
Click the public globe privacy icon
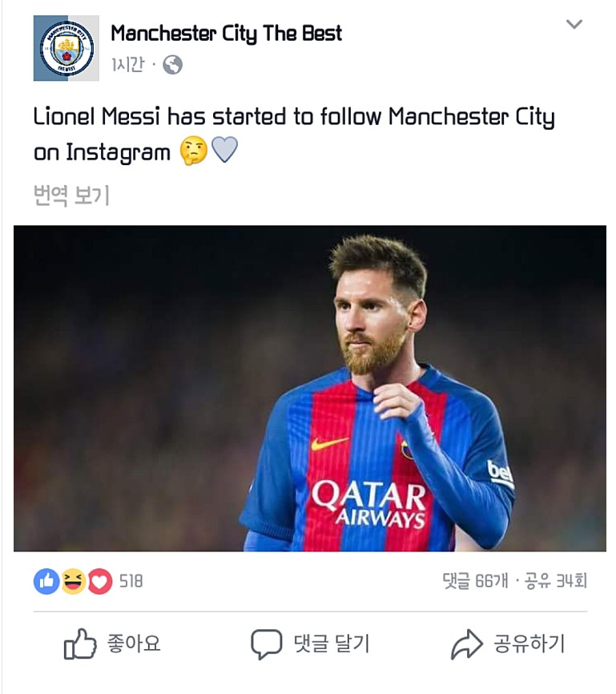(x=172, y=65)
